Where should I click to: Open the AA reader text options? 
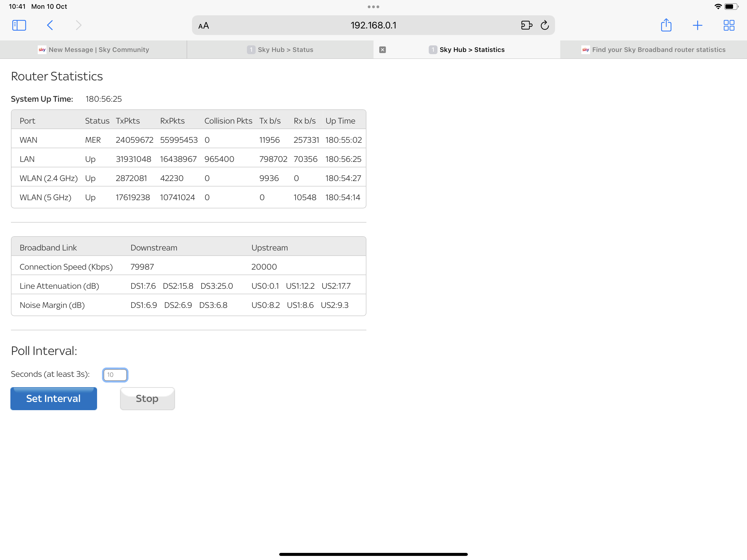click(203, 26)
